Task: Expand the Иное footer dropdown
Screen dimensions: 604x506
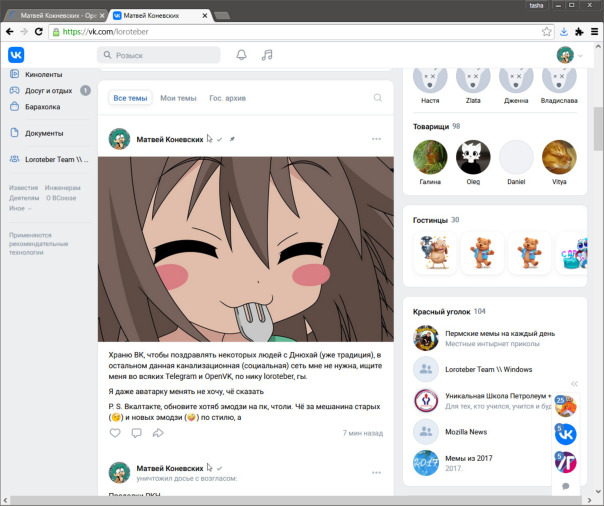Action: pyautogui.click(x=20, y=208)
